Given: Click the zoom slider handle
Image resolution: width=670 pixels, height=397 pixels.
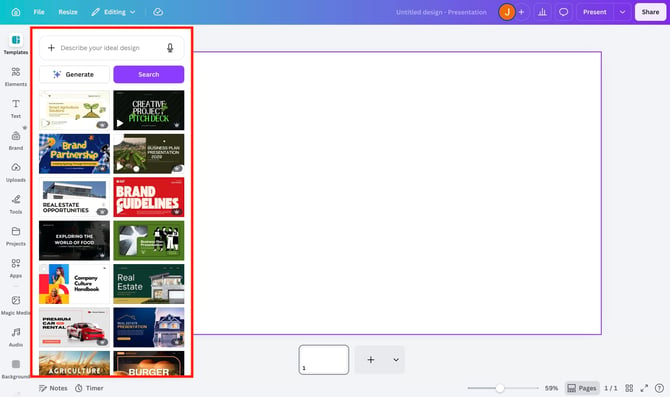Looking at the screenshot, I should click(x=500, y=388).
